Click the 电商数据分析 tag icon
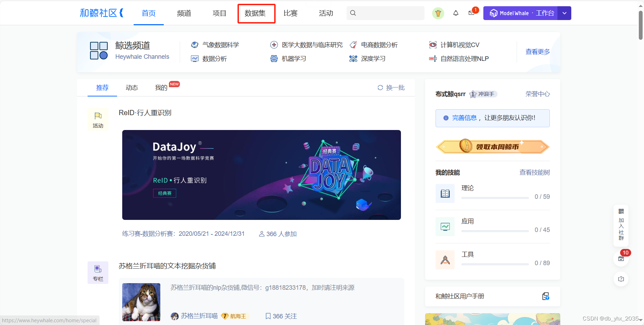This screenshot has width=644, height=325. point(353,45)
